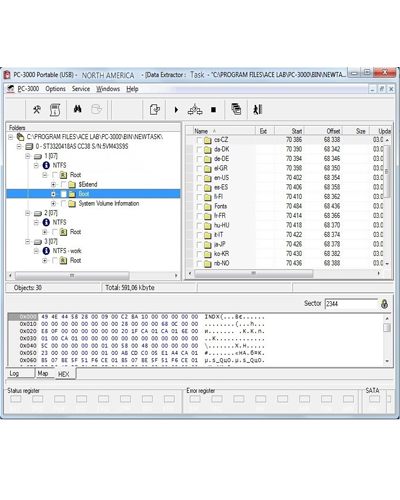The image size is (400, 500).
Task: Click the stacked windows toolbar icon
Action: [x=236, y=109]
